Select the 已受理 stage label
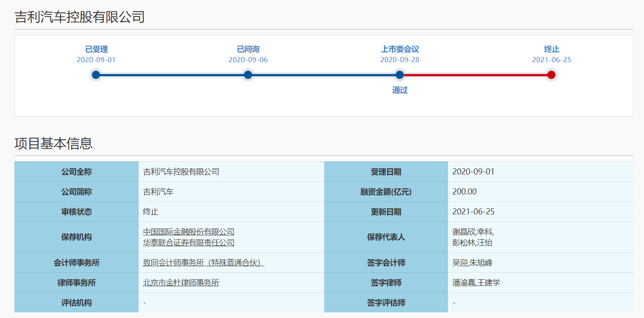The image size is (644, 318). [96, 49]
